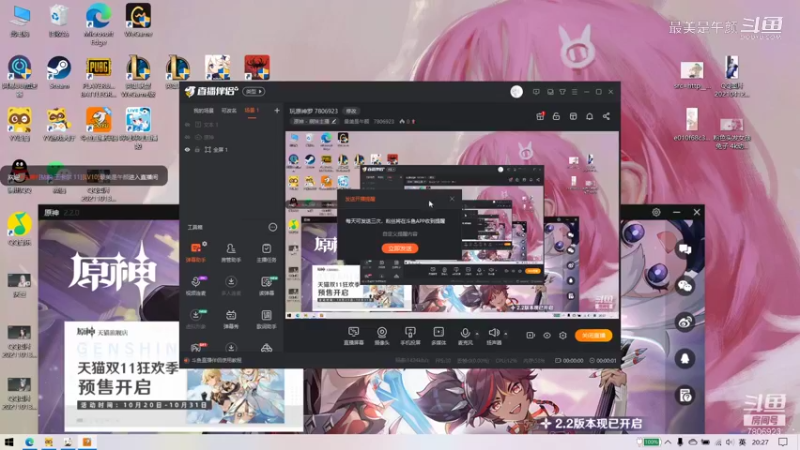
Task: Show the hidden camera source layer
Action: pyautogui.click(x=187, y=137)
